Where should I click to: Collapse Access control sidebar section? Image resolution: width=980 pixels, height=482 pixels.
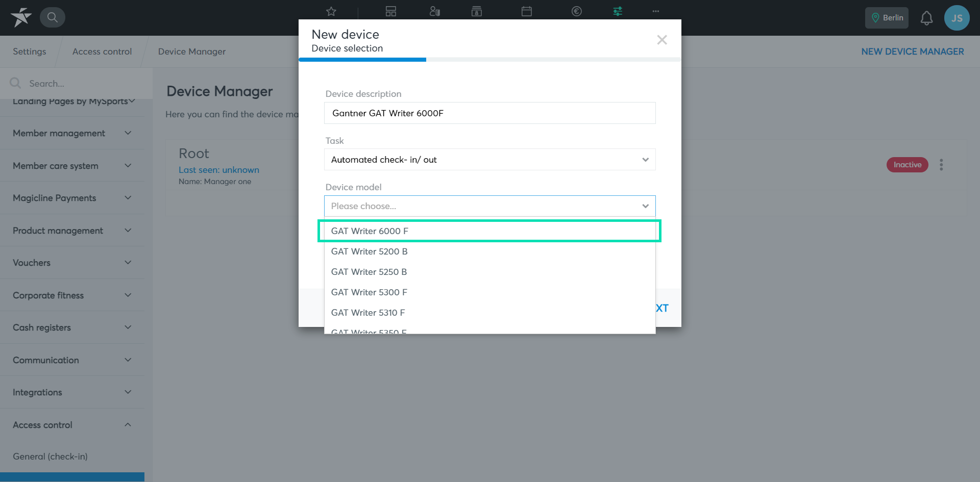72,425
